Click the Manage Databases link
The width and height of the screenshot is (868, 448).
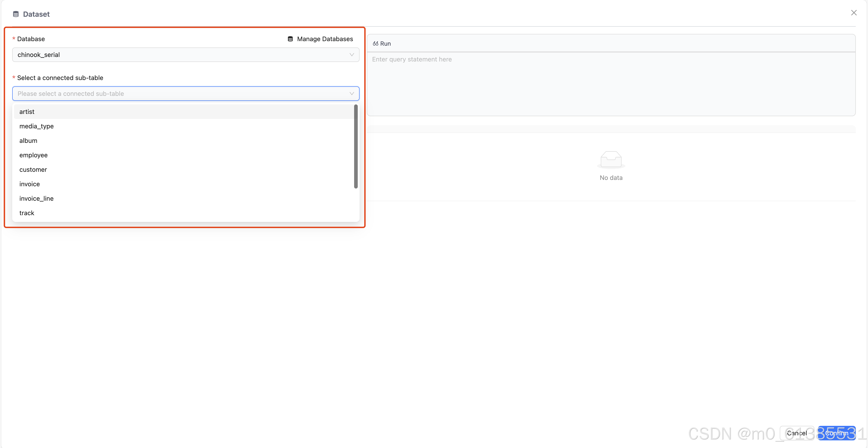click(324, 39)
